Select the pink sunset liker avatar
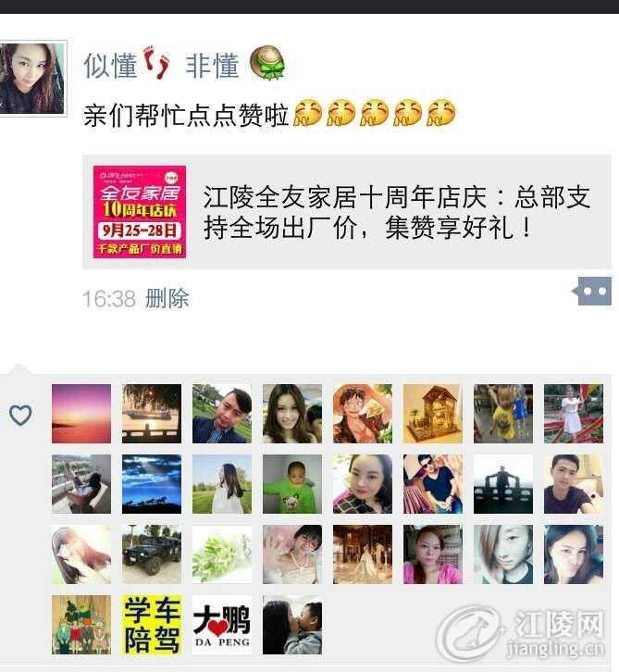Viewport: 619px width, 672px height. [x=81, y=414]
